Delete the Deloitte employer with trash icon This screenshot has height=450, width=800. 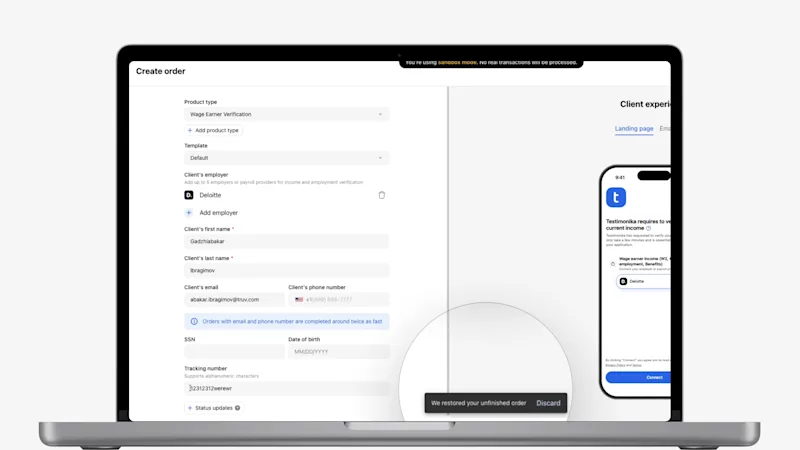pos(382,195)
